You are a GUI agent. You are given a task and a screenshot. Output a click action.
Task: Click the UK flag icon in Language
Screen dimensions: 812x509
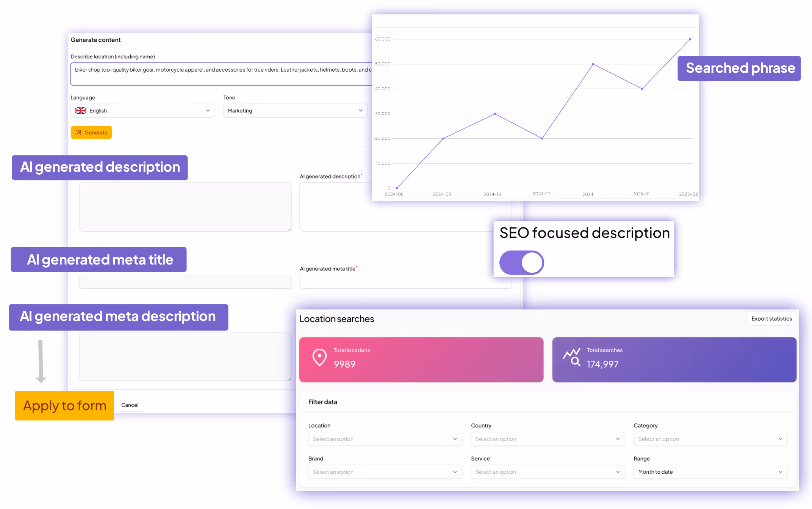pyautogui.click(x=81, y=111)
